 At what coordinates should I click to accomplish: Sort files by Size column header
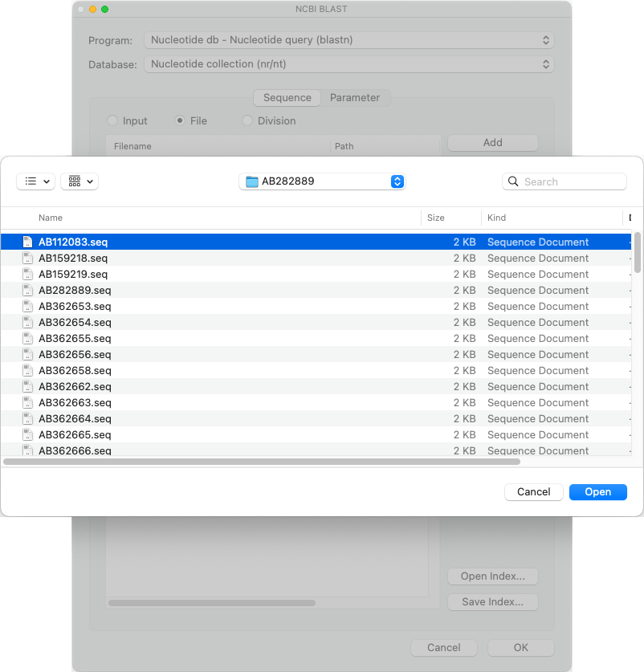coord(435,218)
